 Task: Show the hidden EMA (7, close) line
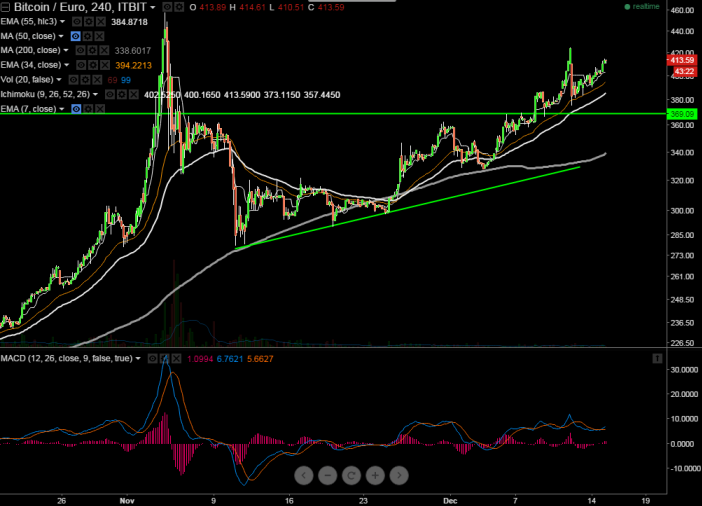(77, 109)
